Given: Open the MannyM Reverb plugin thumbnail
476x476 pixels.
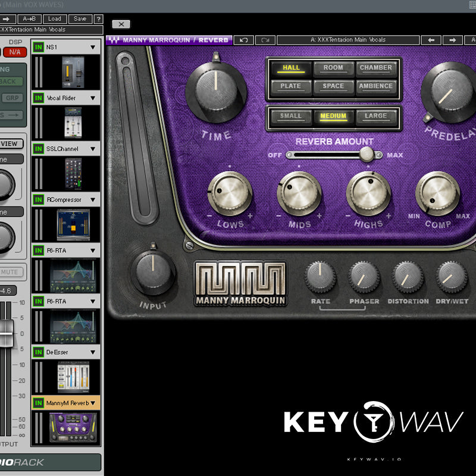Looking at the screenshot, I should (x=73, y=428).
